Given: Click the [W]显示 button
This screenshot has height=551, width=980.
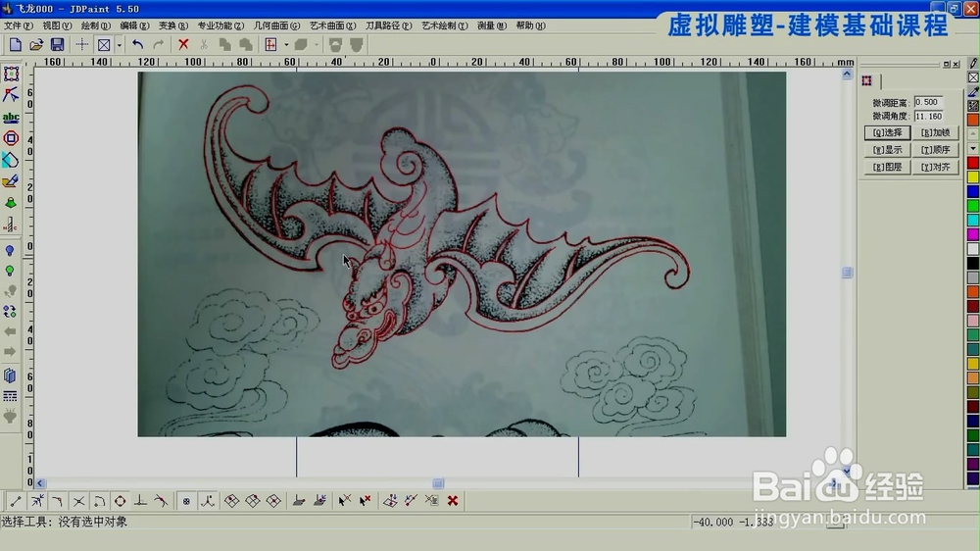Looking at the screenshot, I should click(888, 150).
